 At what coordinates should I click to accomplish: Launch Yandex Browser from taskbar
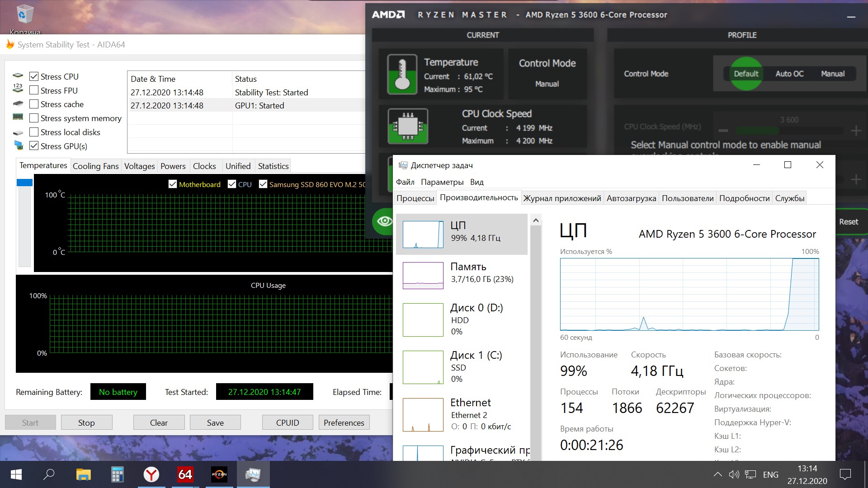coord(151,474)
